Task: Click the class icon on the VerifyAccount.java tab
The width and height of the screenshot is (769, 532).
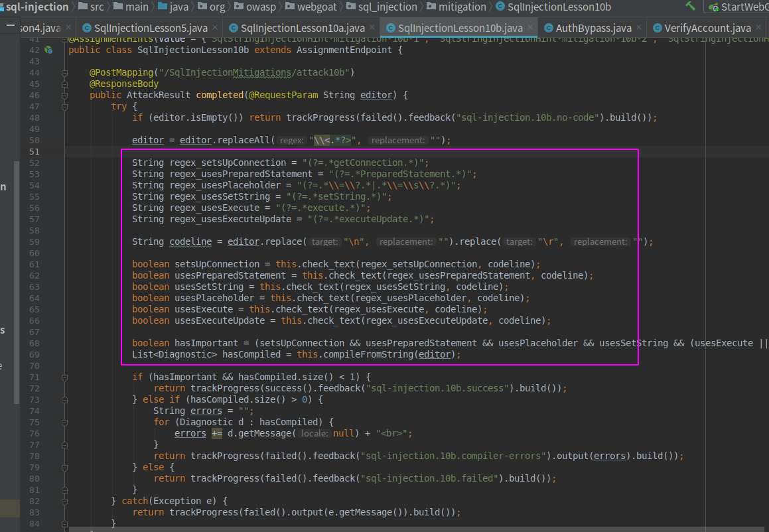Action: tap(658, 28)
